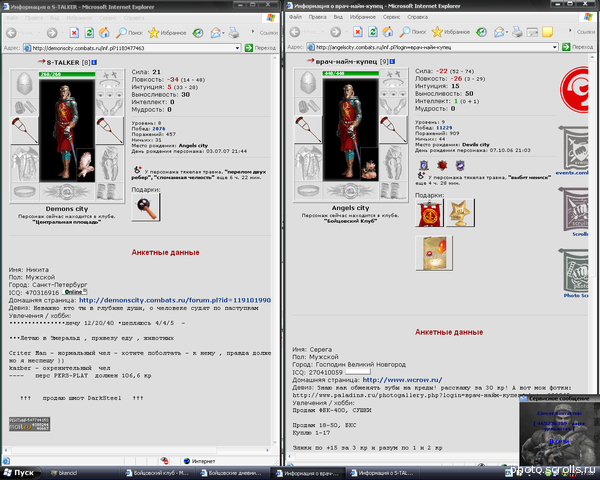The width and height of the screenshot is (600, 480).
Task: Stop page loading in S-TALKER window
Action: pyautogui.click(x=74, y=33)
